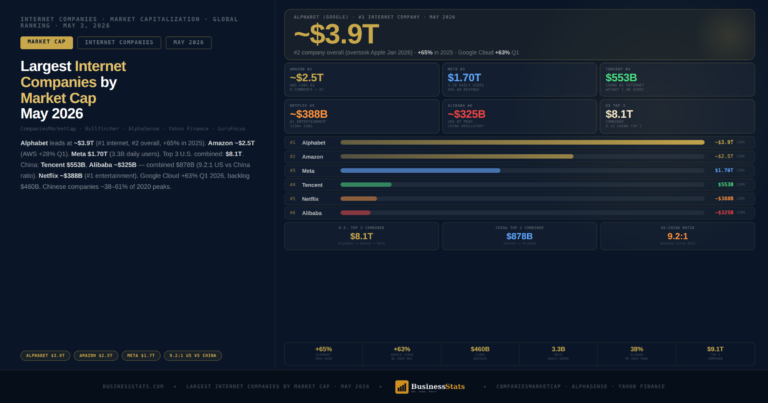Click the BusinessStats bar-chart logo icon

pos(402,387)
